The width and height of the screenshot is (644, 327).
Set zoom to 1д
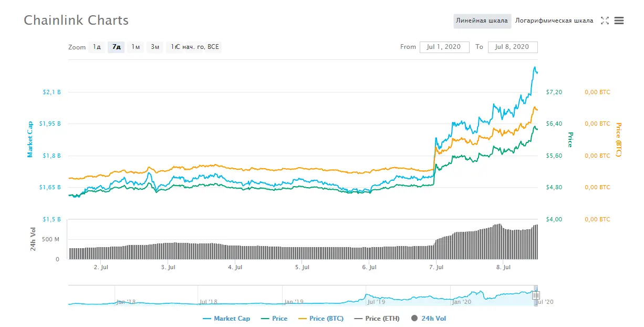[x=97, y=47]
